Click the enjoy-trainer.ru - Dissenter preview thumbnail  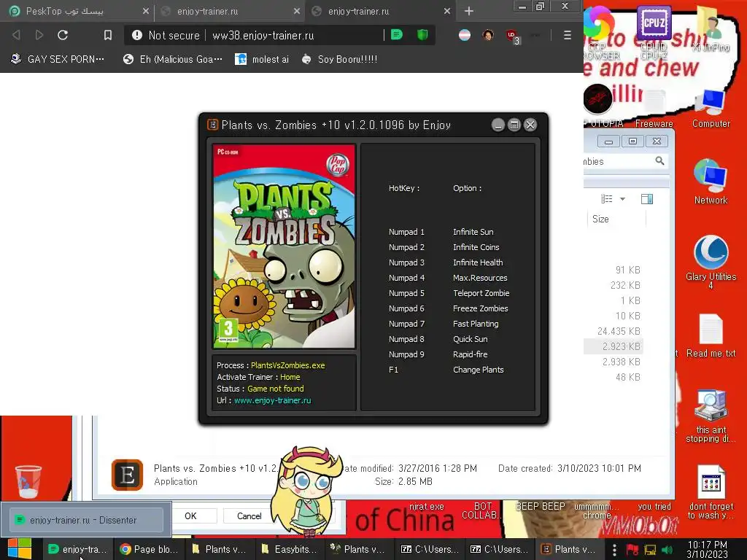(x=86, y=519)
